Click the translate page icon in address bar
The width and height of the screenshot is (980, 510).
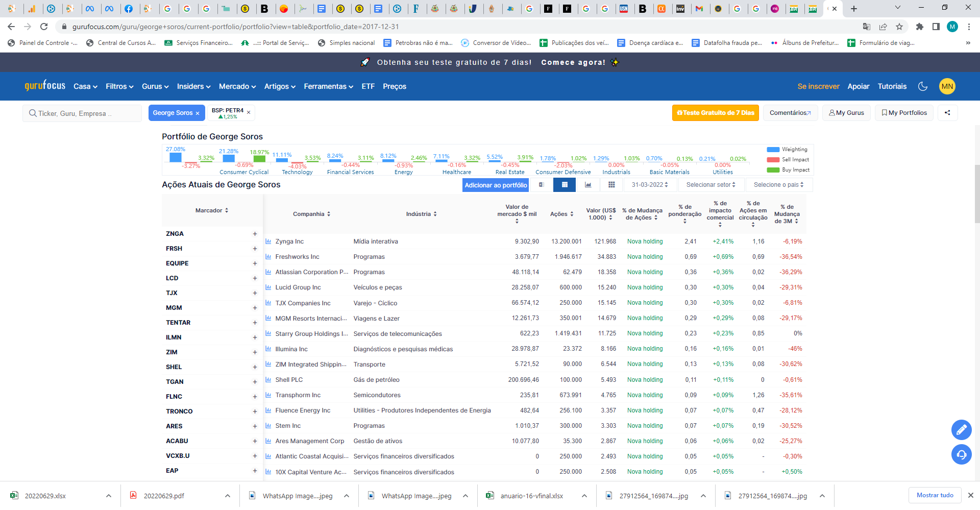click(867, 27)
